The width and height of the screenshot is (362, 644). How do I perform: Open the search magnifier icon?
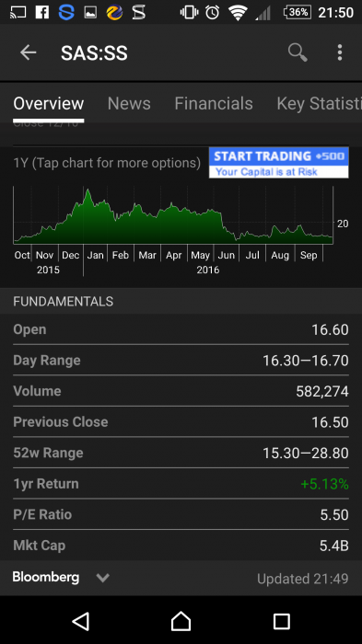298,52
